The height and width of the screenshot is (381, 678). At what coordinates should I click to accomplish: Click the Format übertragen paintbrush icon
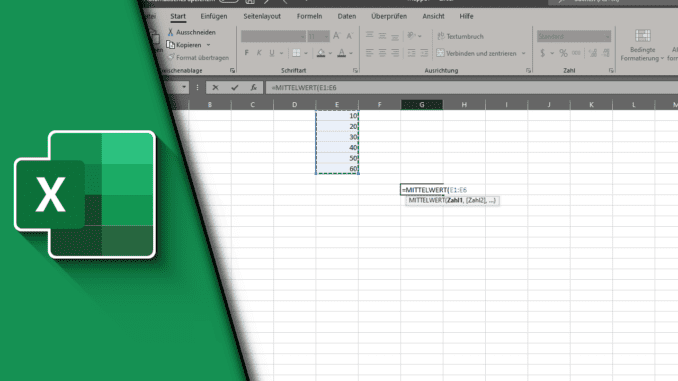(x=171, y=58)
